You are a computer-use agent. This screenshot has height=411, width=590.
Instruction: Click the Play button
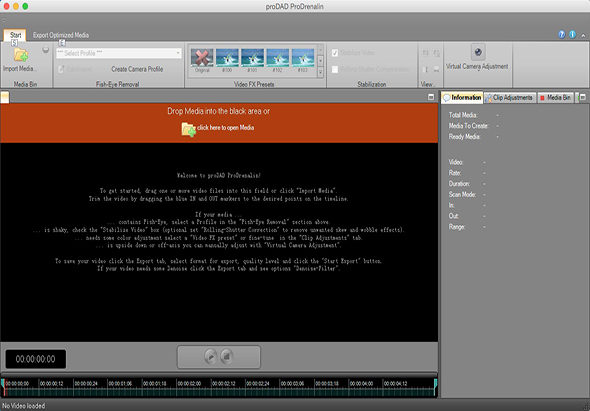tap(211, 356)
